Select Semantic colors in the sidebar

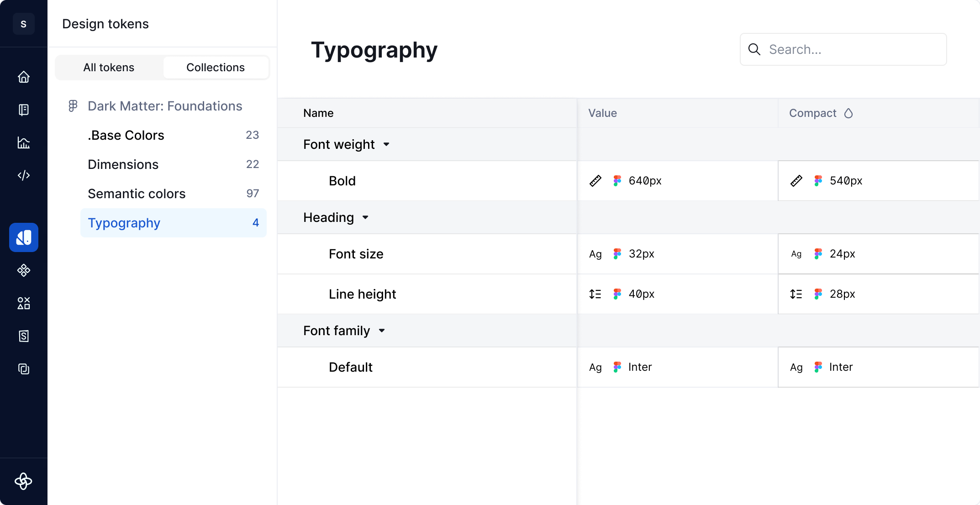click(x=137, y=194)
